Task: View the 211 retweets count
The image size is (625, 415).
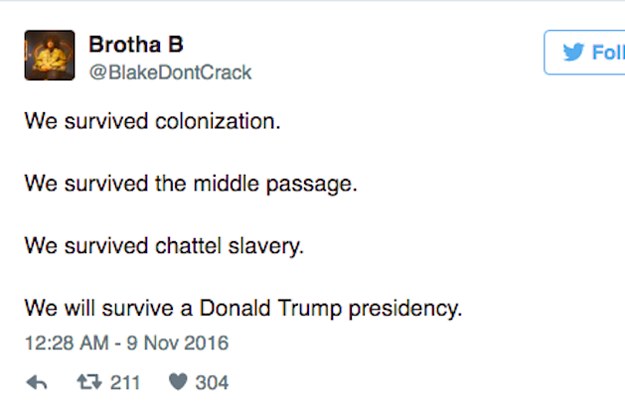Action: [x=125, y=383]
